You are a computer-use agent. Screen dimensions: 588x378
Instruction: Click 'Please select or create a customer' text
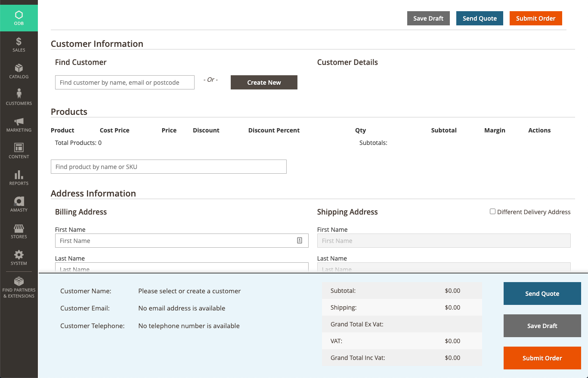click(189, 291)
